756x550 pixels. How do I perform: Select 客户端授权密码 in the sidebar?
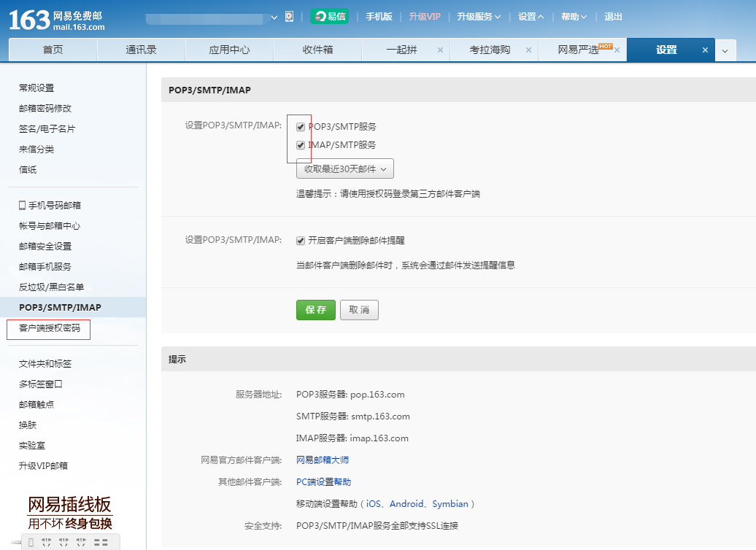coord(50,328)
